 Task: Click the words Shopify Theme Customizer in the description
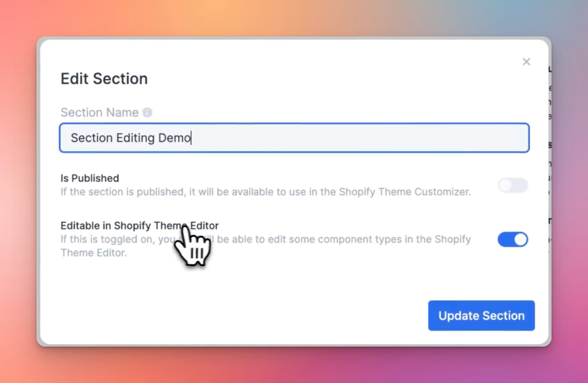pos(405,192)
